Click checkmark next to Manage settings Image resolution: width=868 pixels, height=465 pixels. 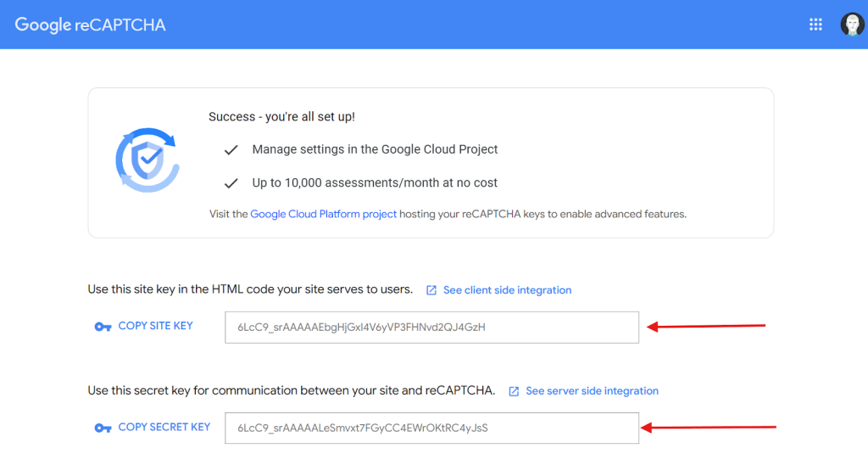[231, 150]
